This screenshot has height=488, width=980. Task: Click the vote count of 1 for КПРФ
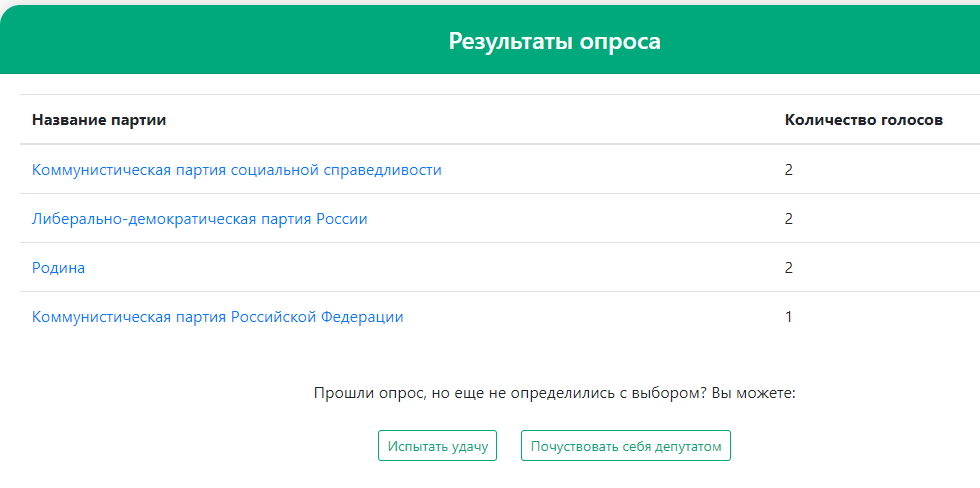789,317
